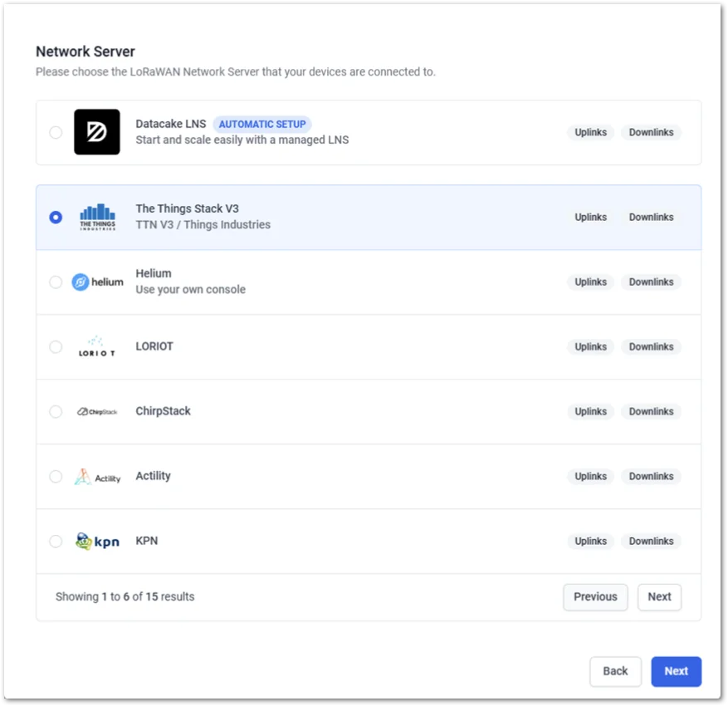Click Uplinks tag in ChirpStack row

590,411
